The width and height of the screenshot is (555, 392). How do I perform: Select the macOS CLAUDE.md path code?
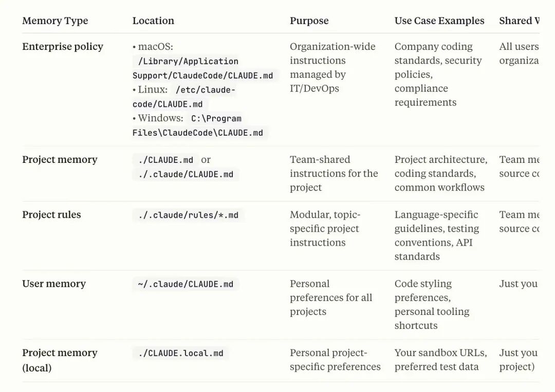pyautogui.click(x=203, y=68)
